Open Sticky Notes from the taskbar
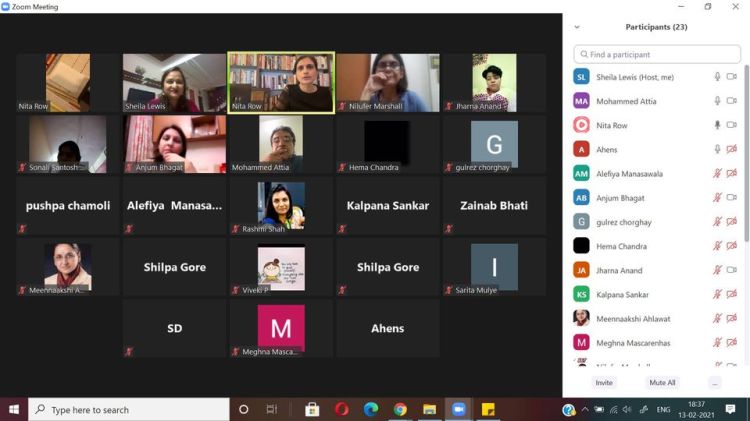 point(489,409)
